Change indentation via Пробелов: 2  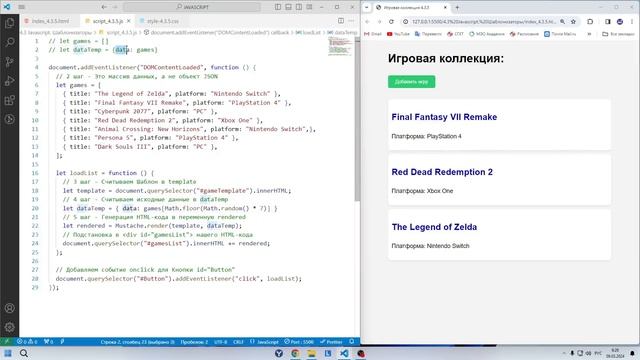(194, 342)
